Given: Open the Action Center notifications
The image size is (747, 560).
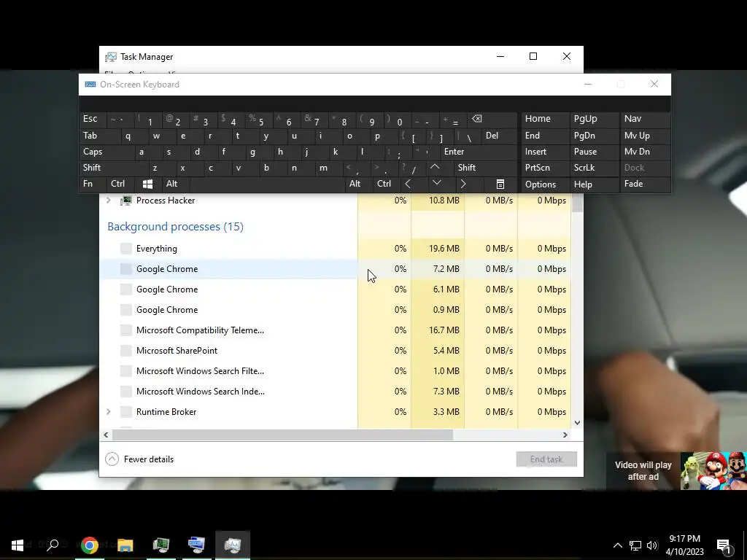Looking at the screenshot, I should (x=724, y=545).
